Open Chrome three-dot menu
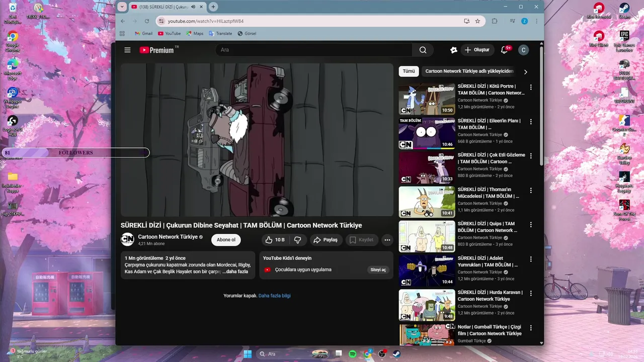 [537, 21]
